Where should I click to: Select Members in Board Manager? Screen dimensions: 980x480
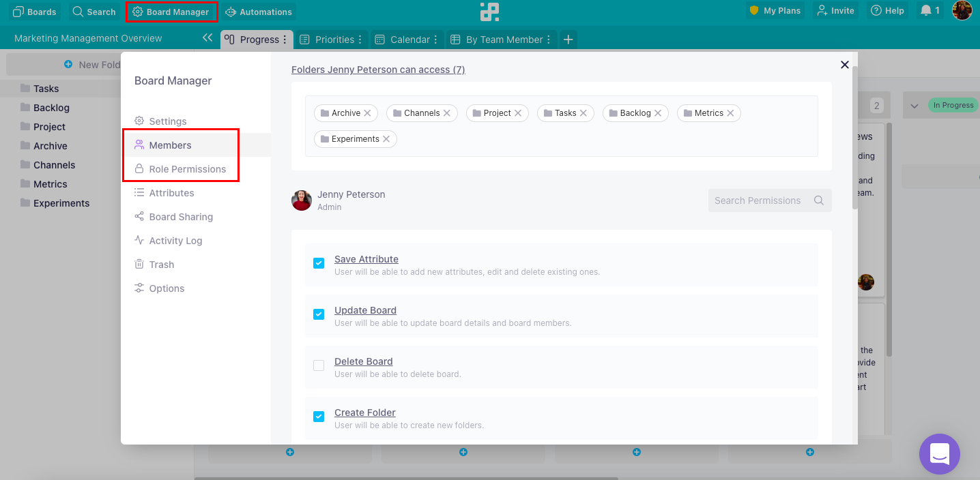pyautogui.click(x=171, y=145)
